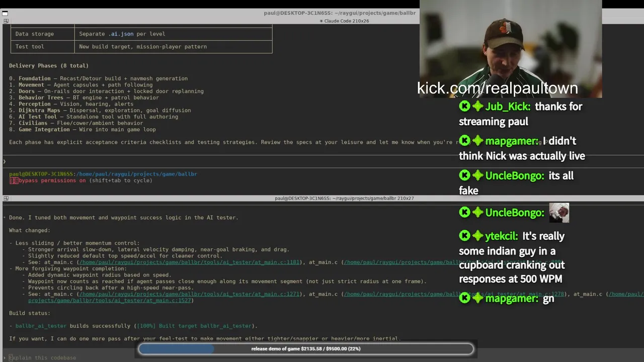Click the '5. Dijkstra Maps' phase line
Screen dimensions: 644x362
tap(100, 110)
